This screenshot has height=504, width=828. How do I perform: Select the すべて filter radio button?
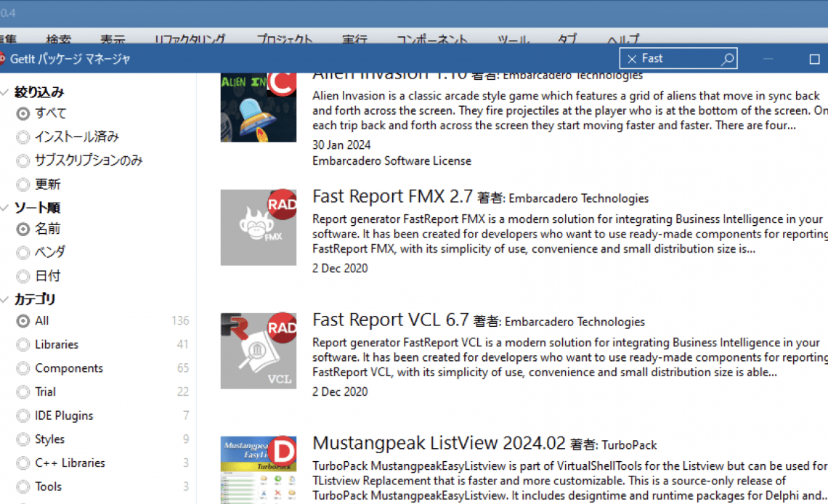coord(23,113)
